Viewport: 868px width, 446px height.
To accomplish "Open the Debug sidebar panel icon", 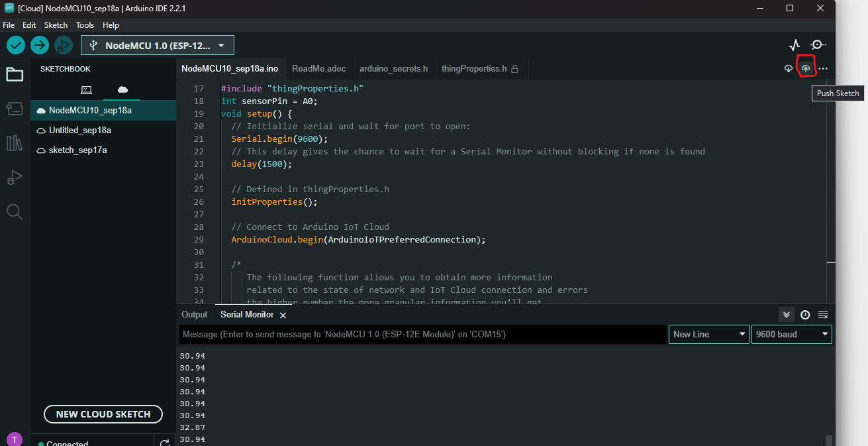I will point(15,177).
